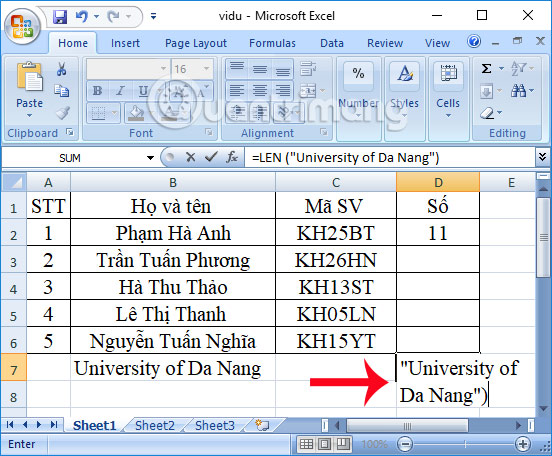Select row 7 header
Screen dimensions: 552x456
tap(13, 367)
